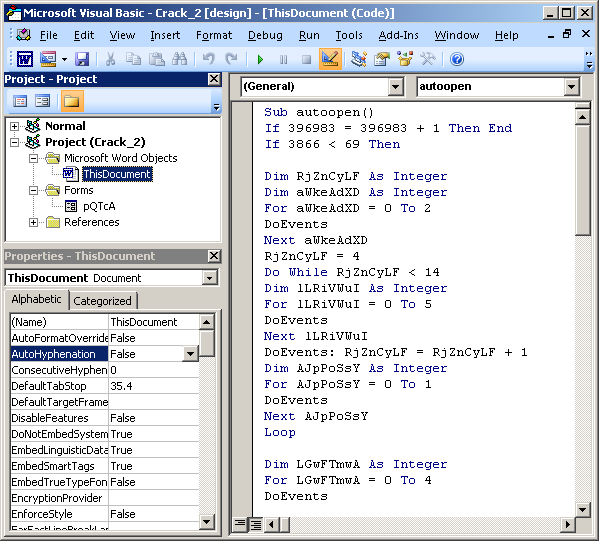Open the Run menu
The height and width of the screenshot is (541, 599).
pos(309,36)
